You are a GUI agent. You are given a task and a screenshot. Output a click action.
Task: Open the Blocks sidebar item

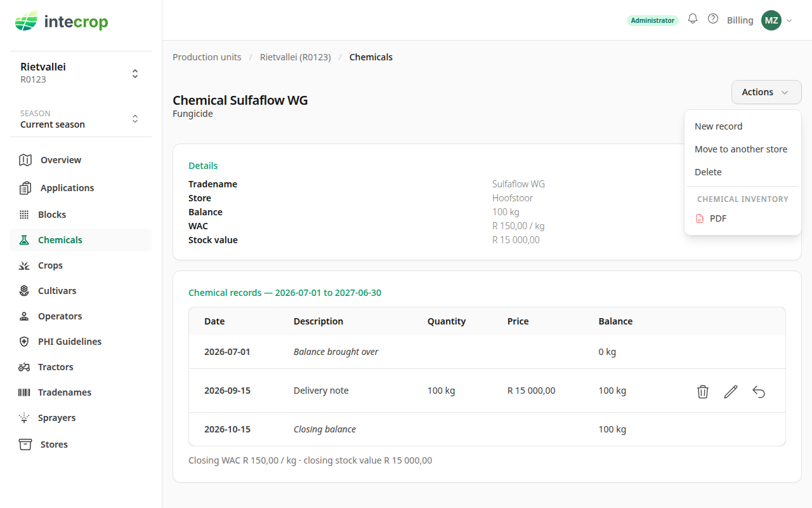pyautogui.click(x=81, y=215)
